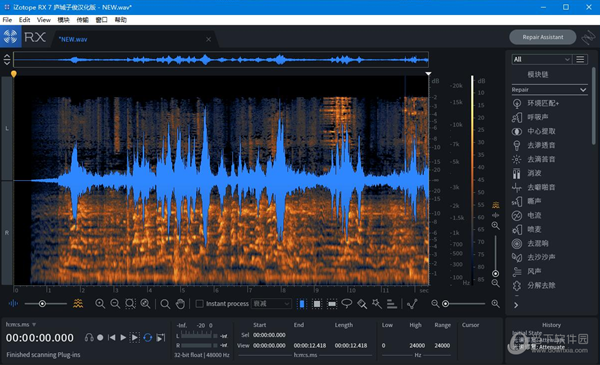
Task: Open the 模块 (Modules) menu
Action: pos(64,20)
